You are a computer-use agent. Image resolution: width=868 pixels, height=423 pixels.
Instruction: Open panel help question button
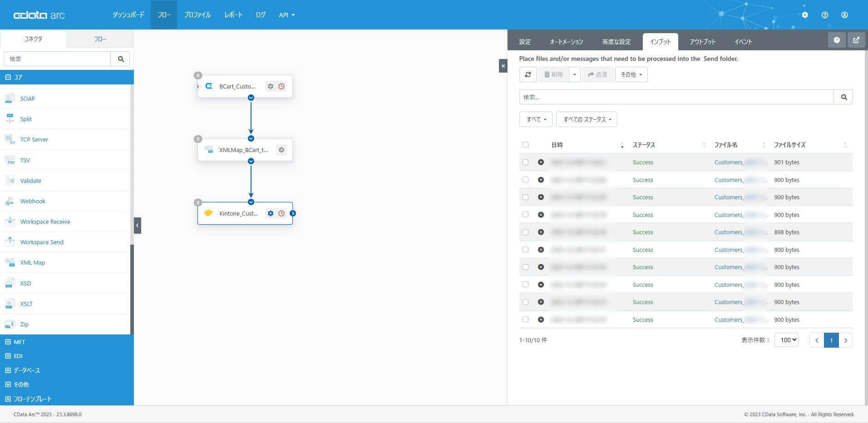click(x=837, y=40)
